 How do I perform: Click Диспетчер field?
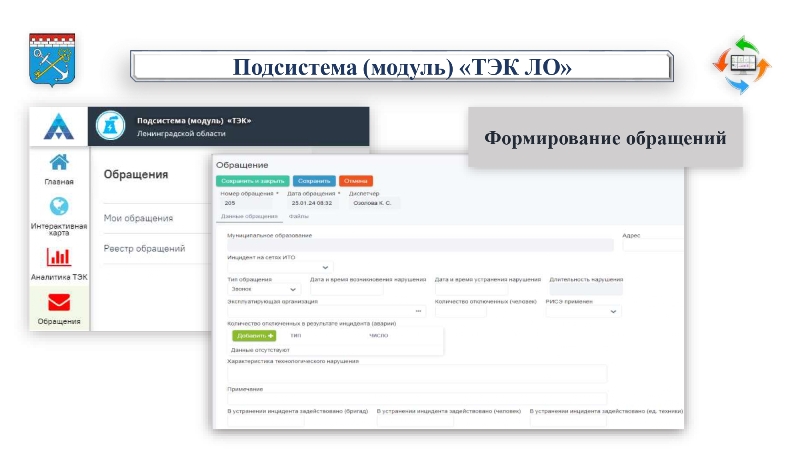click(374, 203)
